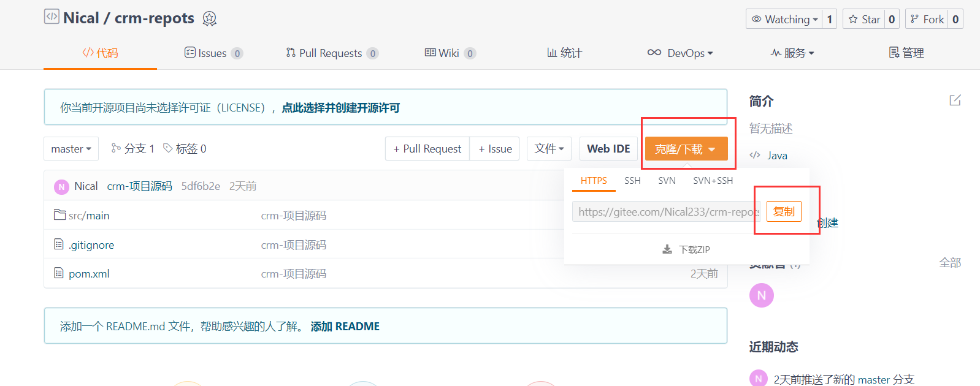Open Nical author link in commit row

tap(86, 186)
